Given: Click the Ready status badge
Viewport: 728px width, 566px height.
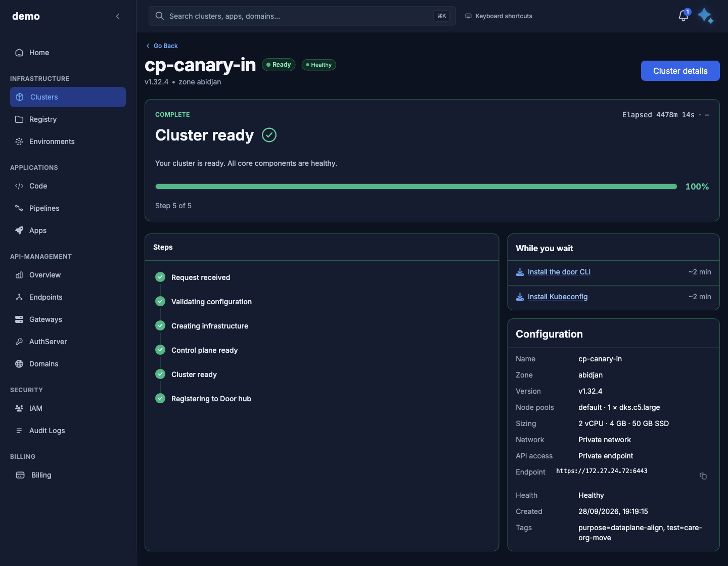Looking at the screenshot, I should (x=279, y=65).
